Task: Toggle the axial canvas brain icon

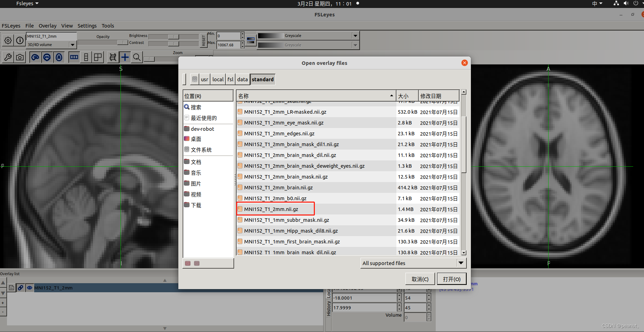Action: (x=59, y=57)
